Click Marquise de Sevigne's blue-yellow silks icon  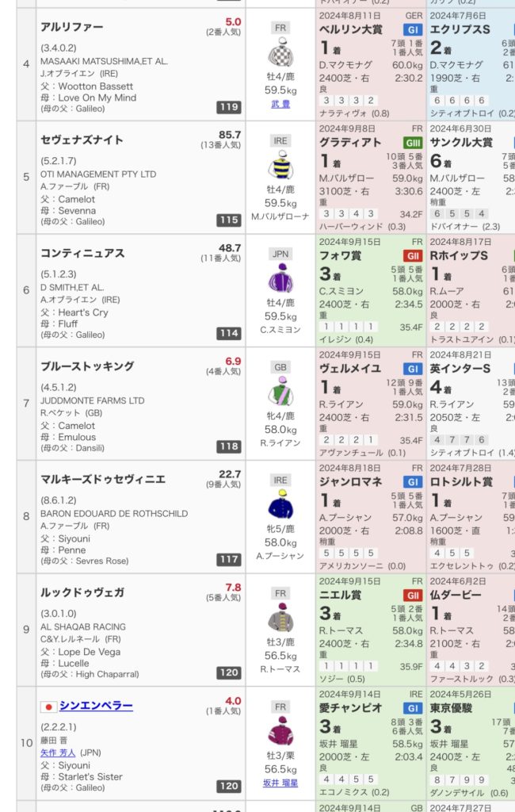coord(280,506)
